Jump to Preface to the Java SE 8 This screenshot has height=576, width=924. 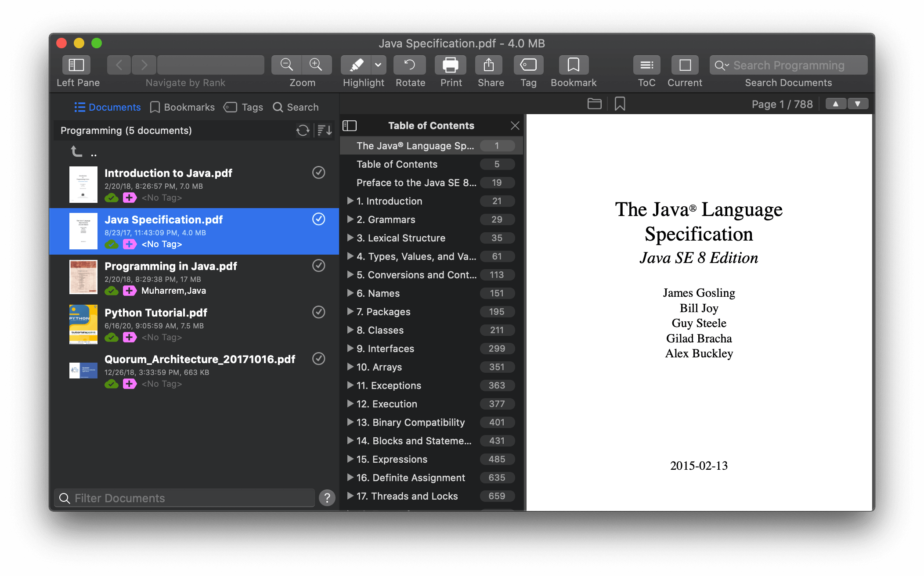click(431, 183)
